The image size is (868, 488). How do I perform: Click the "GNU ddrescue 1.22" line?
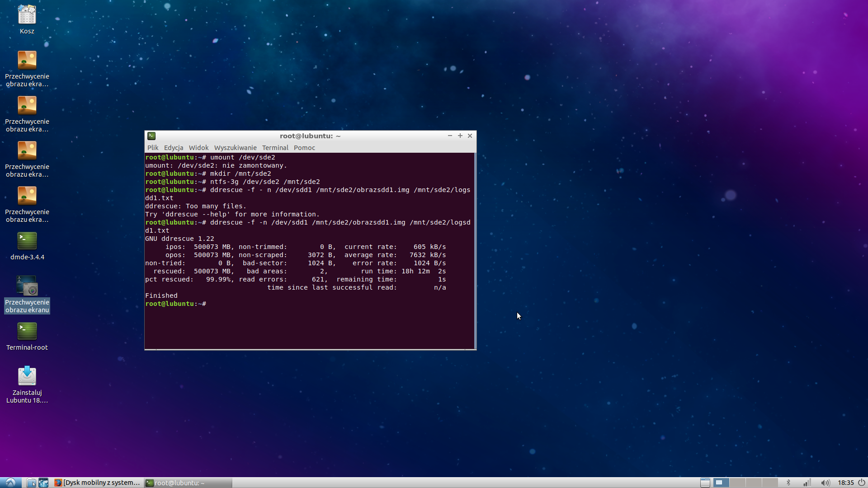[179, 239]
